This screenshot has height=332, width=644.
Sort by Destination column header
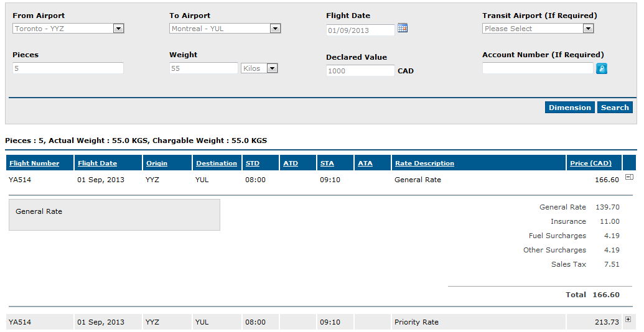coord(217,164)
